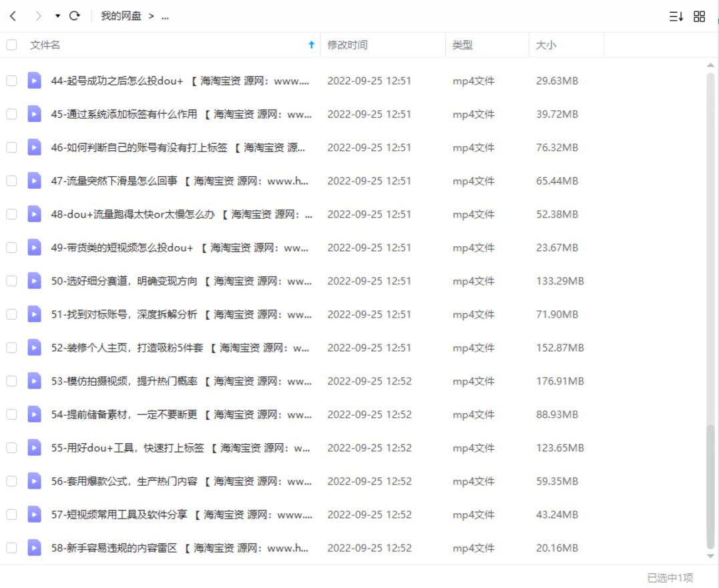Image resolution: width=719 pixels, height=588 pixels.
Task: Open the navigation history dropdown arrow
Action: point(57,16)
